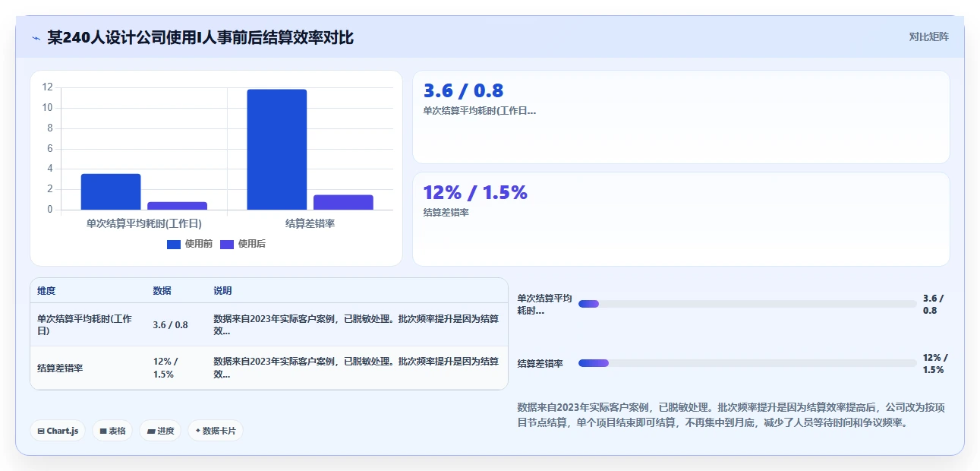Screen dimensions: 980x471
Task: Click the 数据卡片 chip sparkle icon
Action: point(197,431)
